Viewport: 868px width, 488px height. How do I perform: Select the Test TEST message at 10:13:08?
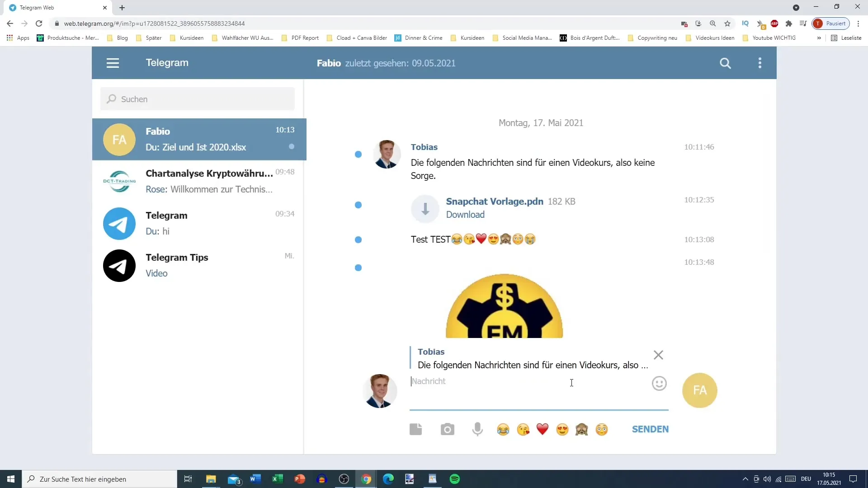click(x=358, y=240)
